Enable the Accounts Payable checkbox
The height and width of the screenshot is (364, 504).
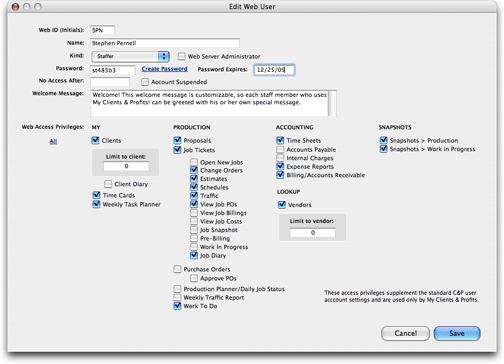280,149
